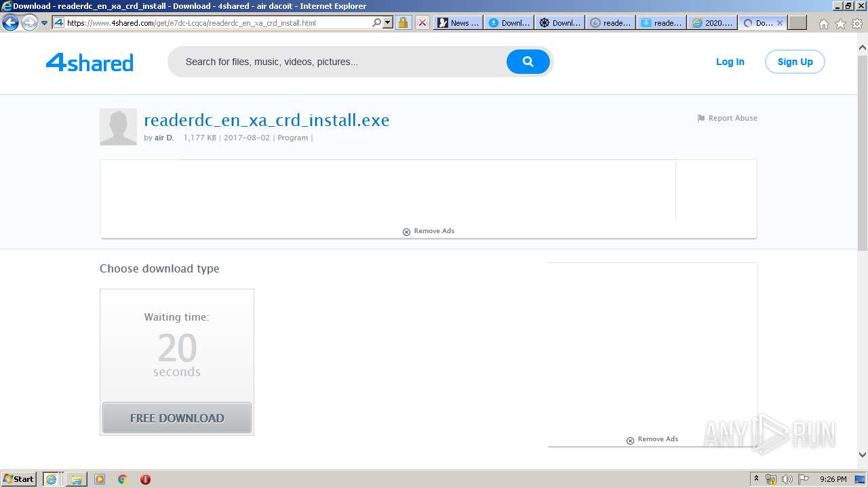
Task: Click the 4shared logo
Action: (90, 62)
